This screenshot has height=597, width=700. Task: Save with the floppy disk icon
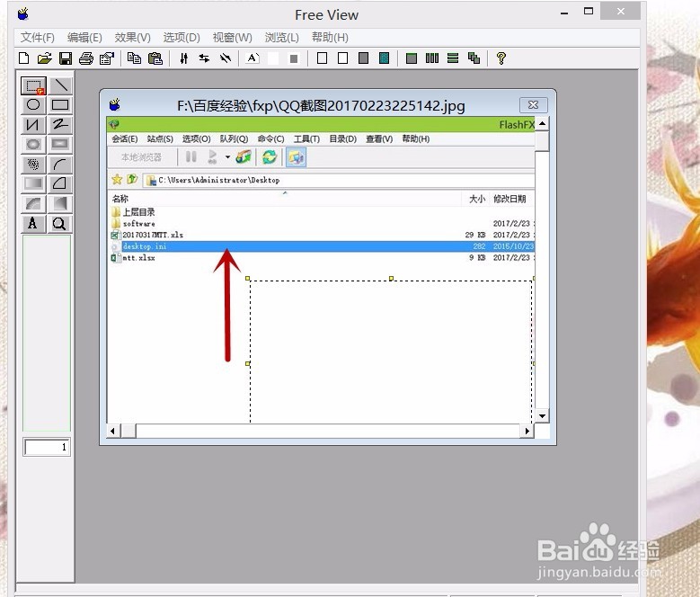pos(66,58)
